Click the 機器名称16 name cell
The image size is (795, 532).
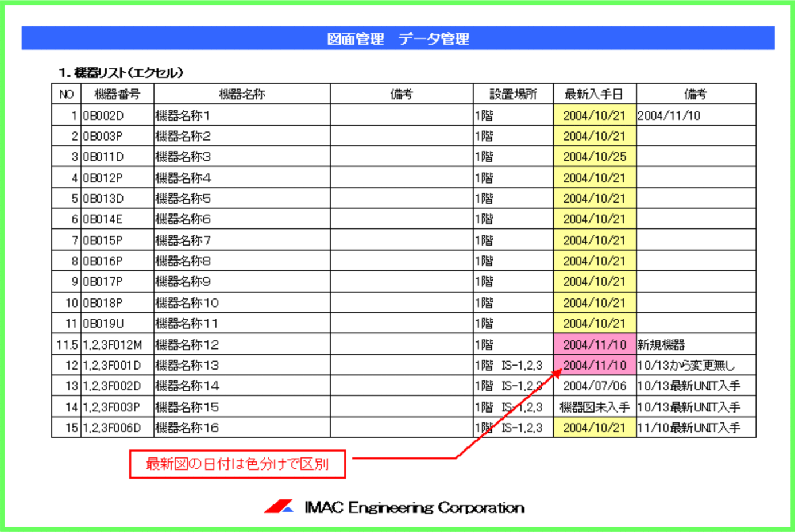(x=242, y=428)
